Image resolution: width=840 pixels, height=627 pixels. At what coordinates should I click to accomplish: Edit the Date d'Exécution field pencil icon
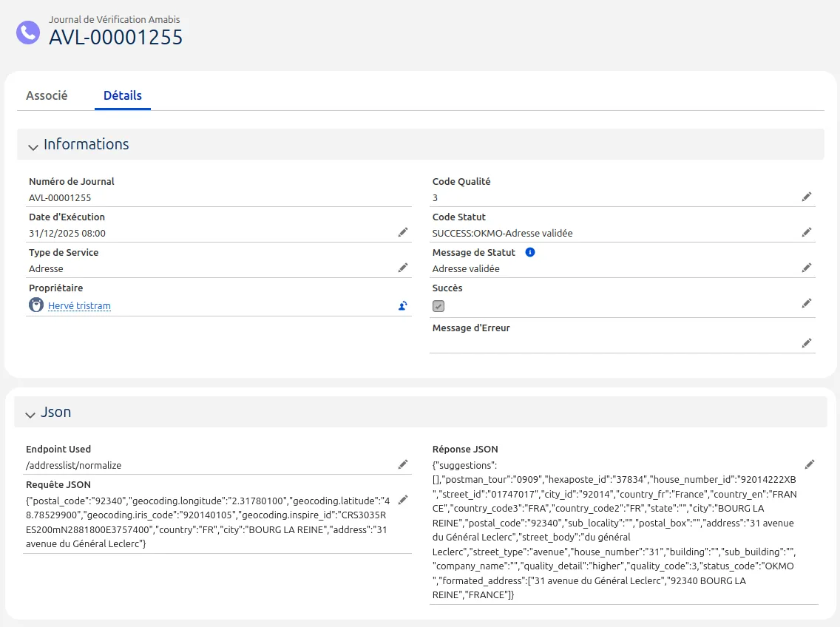403,232
